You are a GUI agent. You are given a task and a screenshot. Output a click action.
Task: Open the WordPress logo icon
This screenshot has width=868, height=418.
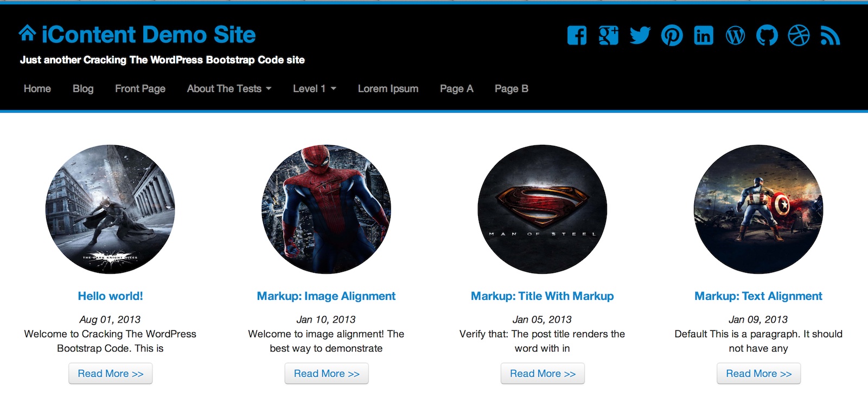point(735,36)
